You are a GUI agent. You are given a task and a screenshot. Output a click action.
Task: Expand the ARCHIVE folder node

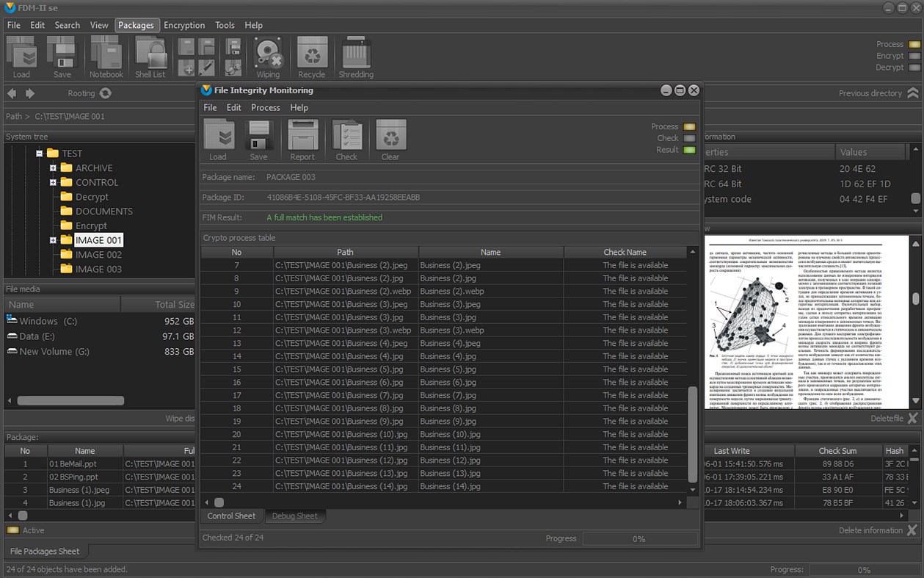pos(53,168)
